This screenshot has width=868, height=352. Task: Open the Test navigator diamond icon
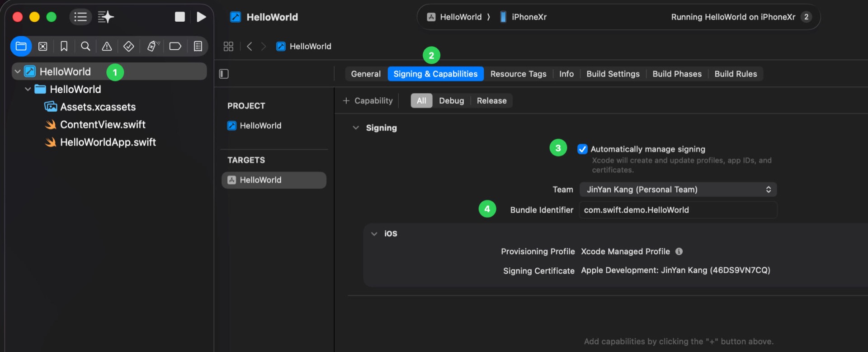(128, 46)
